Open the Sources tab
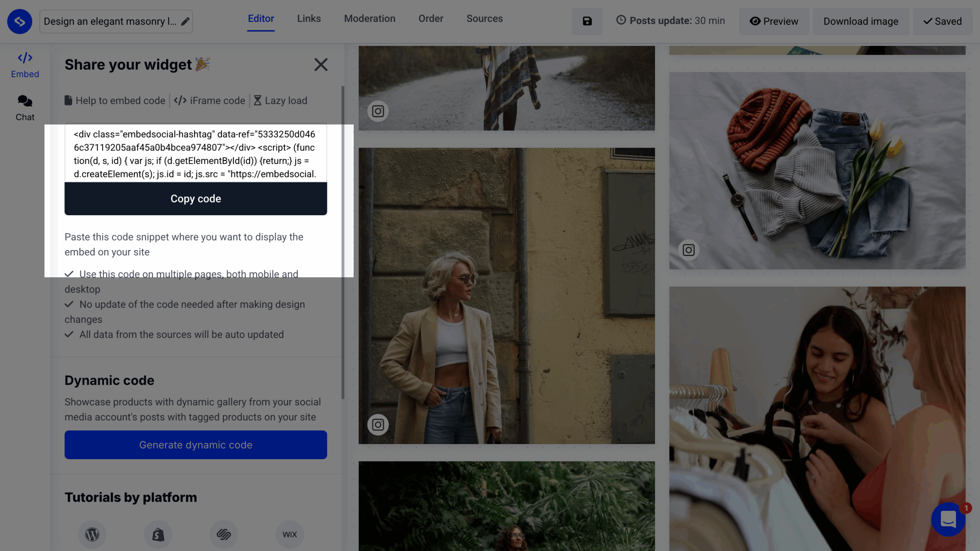Image resolution: width=980 pixels, height=551 pixels. pos(484,18)
